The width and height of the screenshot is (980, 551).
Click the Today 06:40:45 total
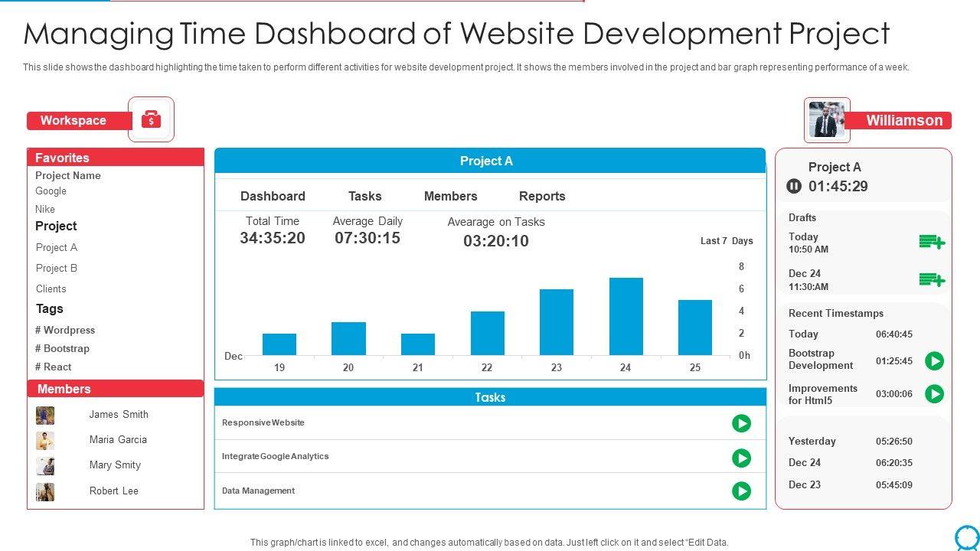coord(894,334)
